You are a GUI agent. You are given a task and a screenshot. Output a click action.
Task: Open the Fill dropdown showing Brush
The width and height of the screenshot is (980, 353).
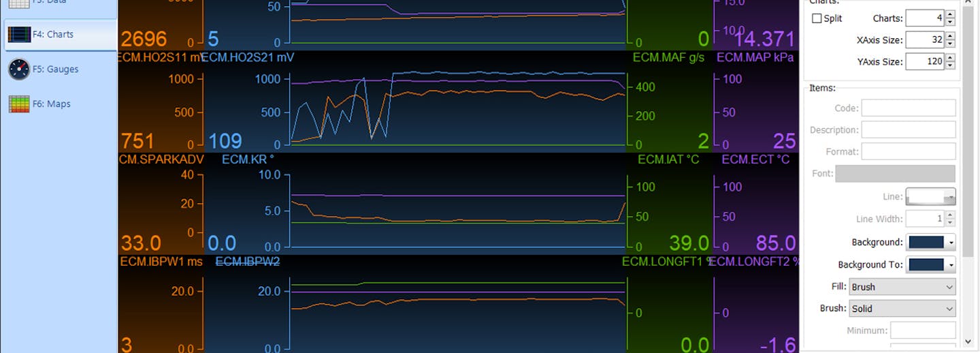(x=902, y=287)
